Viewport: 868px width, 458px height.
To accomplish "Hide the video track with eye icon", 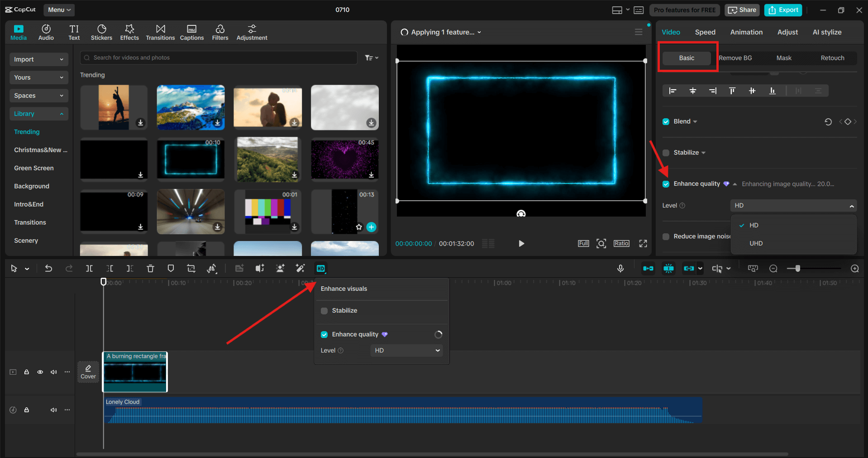I will coord(40,372).
